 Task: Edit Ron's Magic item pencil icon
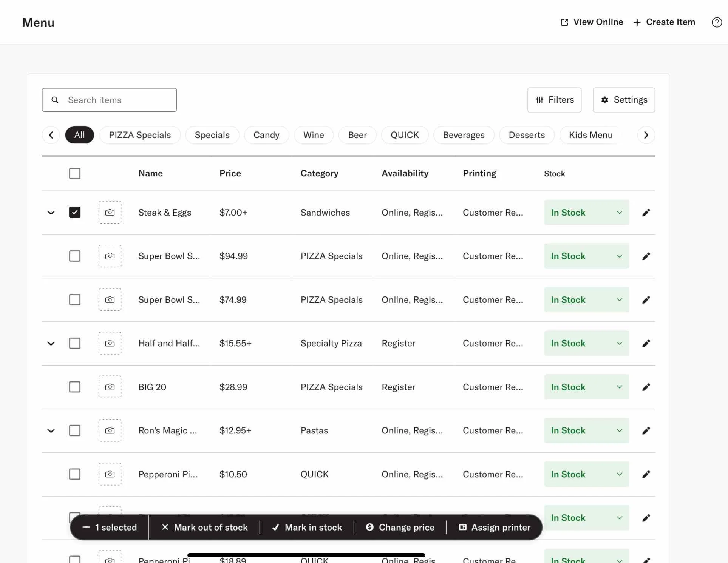pyautogui.click(x=646, y=430)
